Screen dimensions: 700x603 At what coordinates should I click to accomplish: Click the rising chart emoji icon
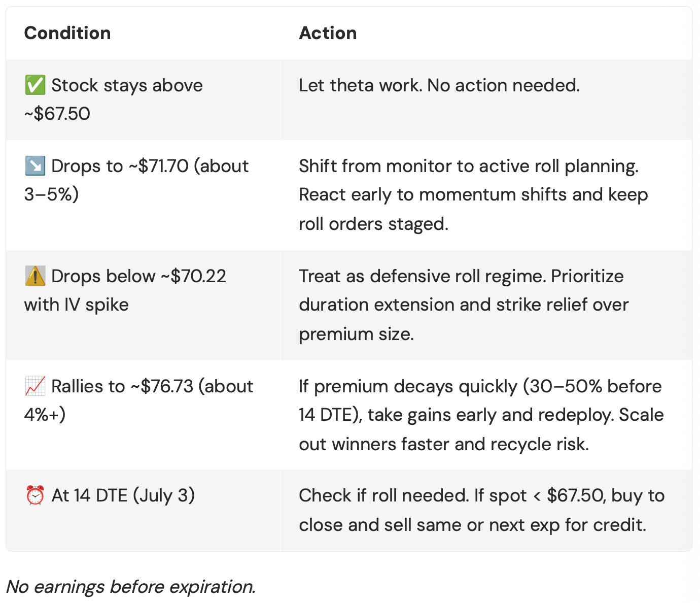[x=35, y=386]
